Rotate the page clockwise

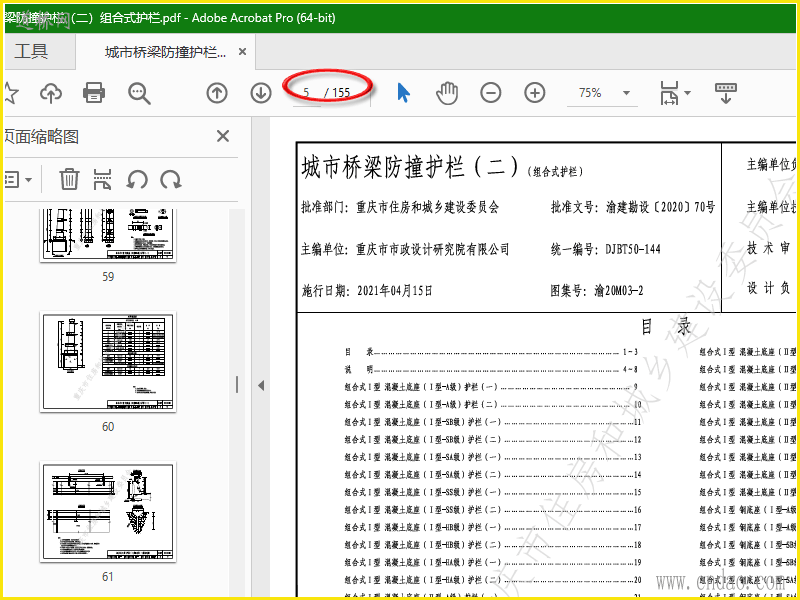(171, 180)
